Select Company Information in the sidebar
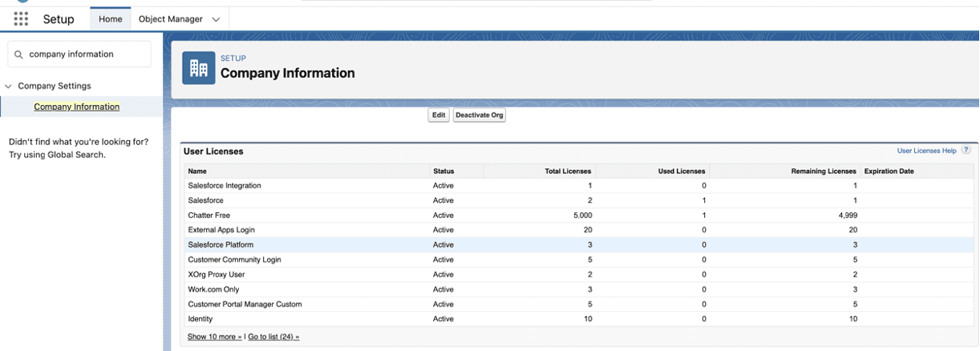 click(x=76, y=107)
